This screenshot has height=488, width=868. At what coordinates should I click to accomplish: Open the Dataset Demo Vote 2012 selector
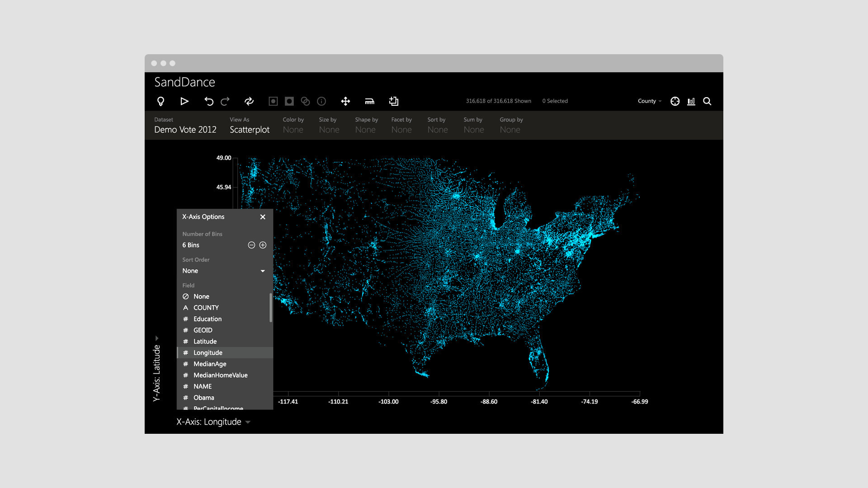click(x=185, y=125)
